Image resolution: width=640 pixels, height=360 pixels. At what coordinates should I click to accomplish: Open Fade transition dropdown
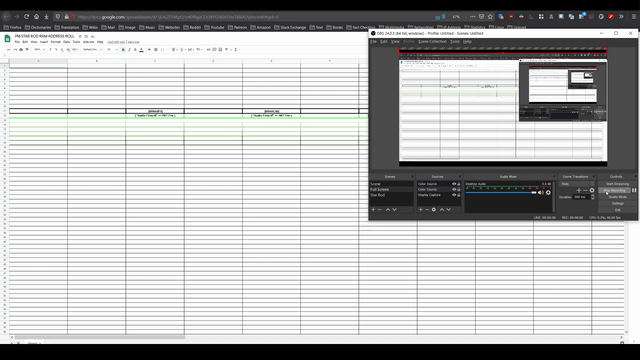click(577, 184)
